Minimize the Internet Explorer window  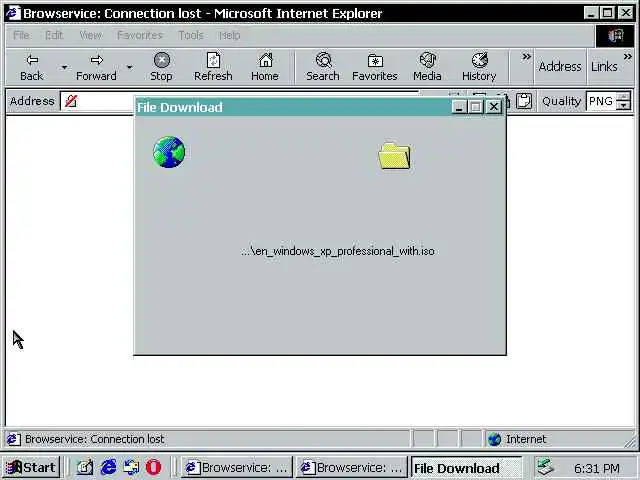(591, 13)
